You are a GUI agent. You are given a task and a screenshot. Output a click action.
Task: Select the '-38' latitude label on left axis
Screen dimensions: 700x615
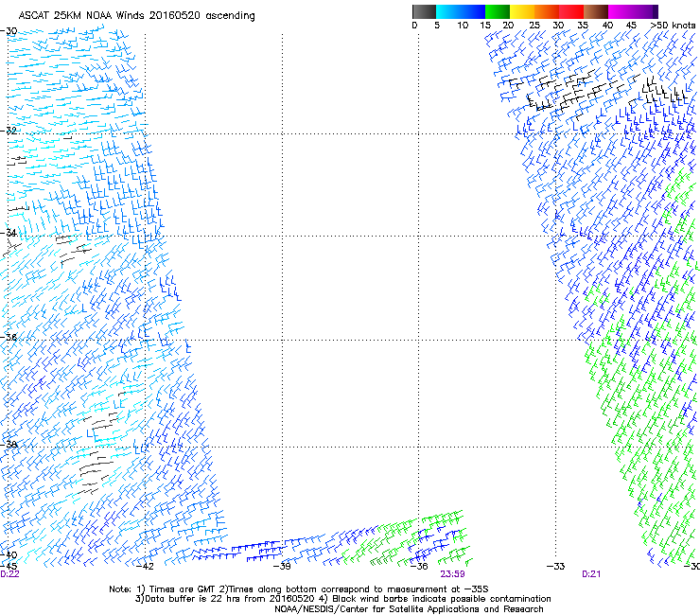(x=9, y=445)
